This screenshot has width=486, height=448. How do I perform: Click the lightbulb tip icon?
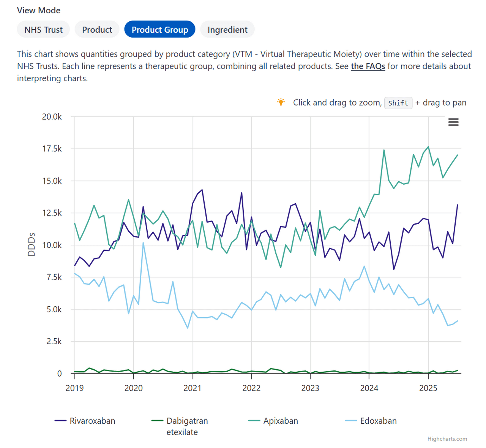click(281, 102)
